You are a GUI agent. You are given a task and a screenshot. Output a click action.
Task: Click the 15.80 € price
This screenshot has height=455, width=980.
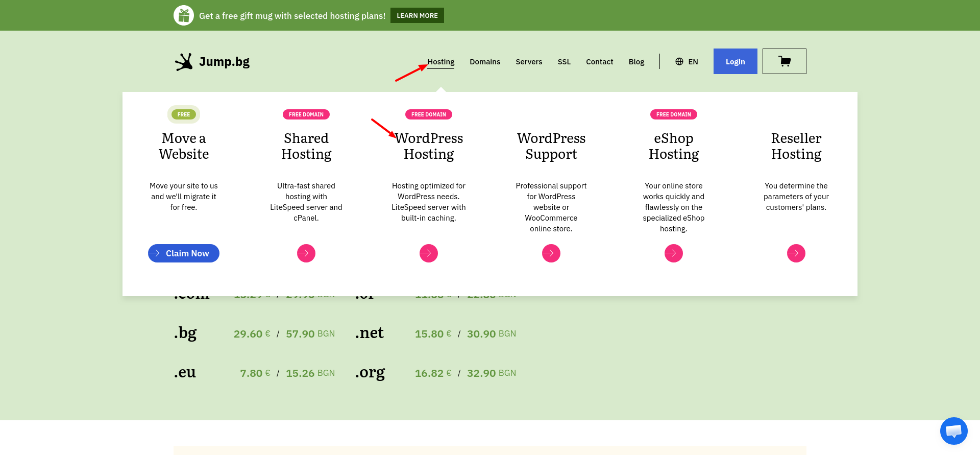click(433, 334)
